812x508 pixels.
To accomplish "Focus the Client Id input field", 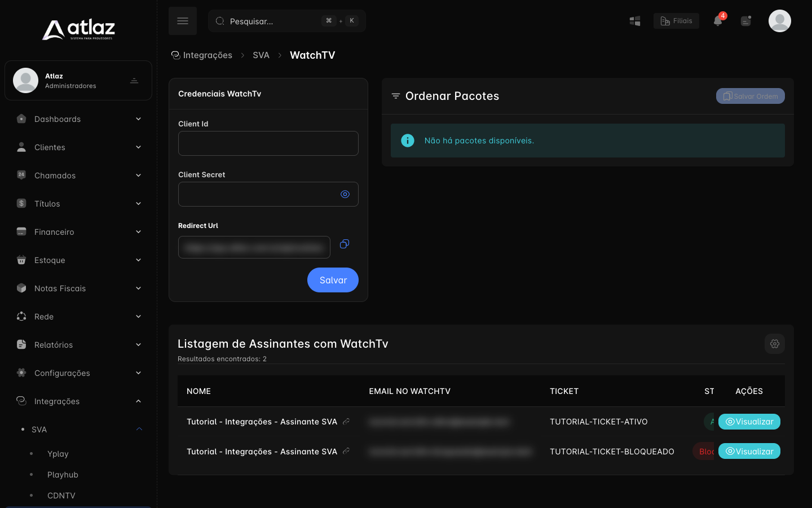I will coord(268,143).
